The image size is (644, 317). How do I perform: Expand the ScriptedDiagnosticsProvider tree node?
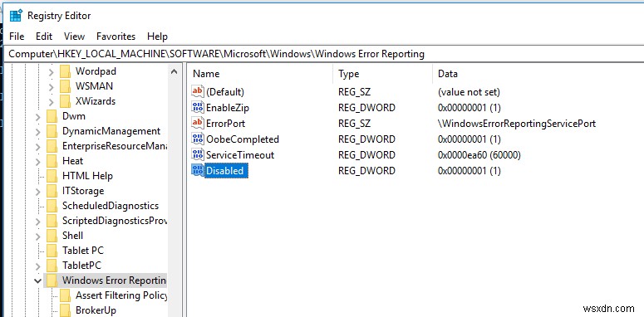tap(37, 222)
